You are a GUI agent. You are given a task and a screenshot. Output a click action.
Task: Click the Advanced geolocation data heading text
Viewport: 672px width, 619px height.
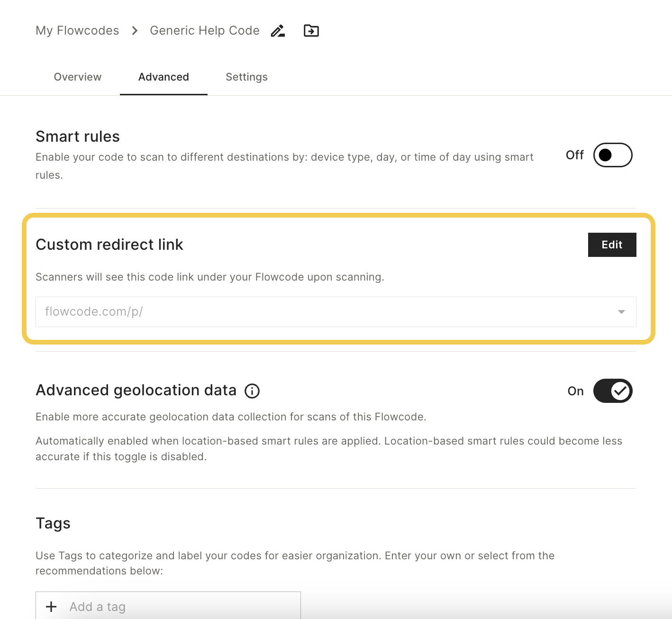pyautogui.click(x=136, y=390)
